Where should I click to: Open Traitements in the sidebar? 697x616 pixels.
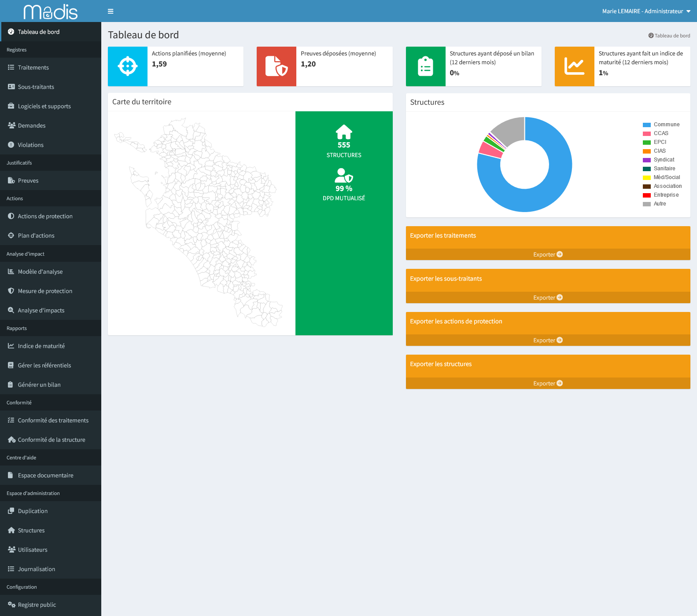point(33,67)
